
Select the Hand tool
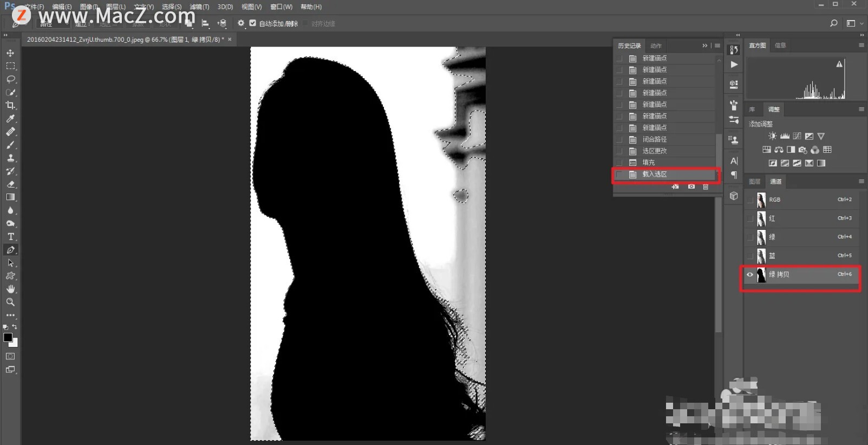click(x=10, y=289)
